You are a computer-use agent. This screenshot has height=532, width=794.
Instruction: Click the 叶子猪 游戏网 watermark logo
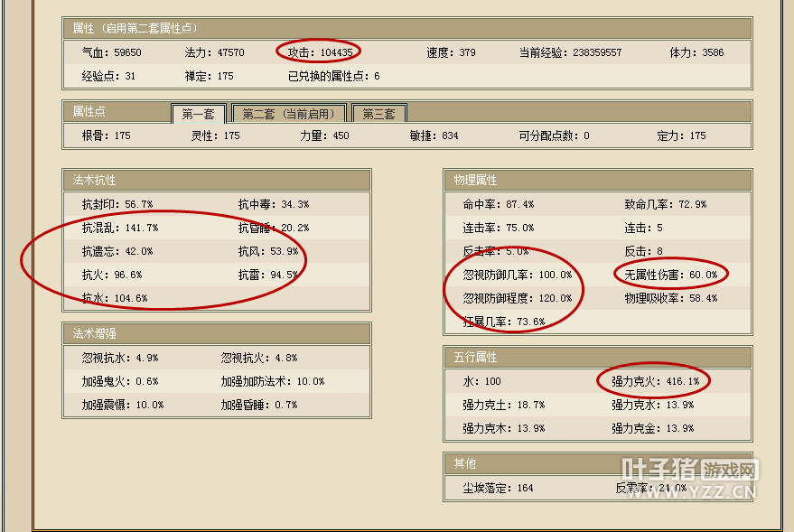pyautogui.click(x=688, y=479)
